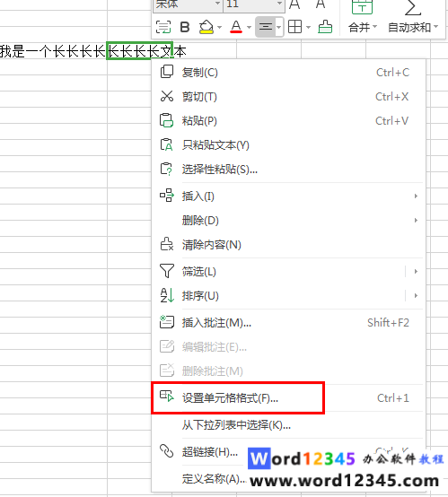Image resolution: width=448 pixels, height=497 pixels.
Task: Expand the font size dropdown
Action: (x=279, y=4)
